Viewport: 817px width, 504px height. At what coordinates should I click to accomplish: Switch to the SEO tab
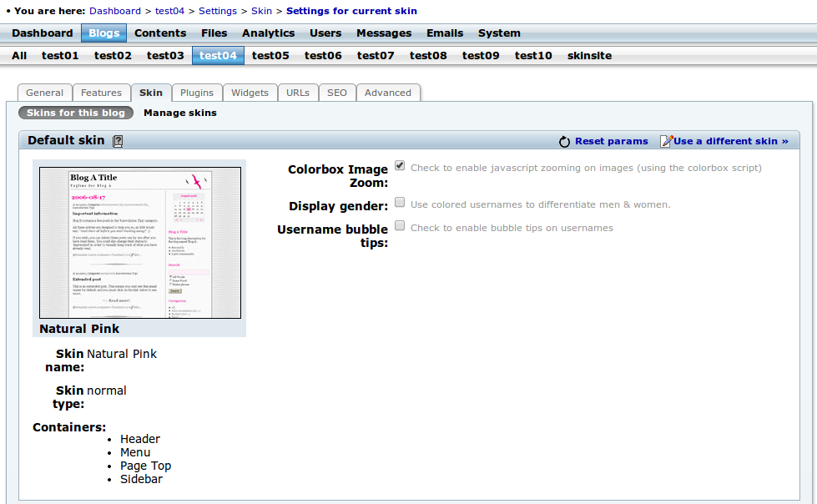click(337, 93)
